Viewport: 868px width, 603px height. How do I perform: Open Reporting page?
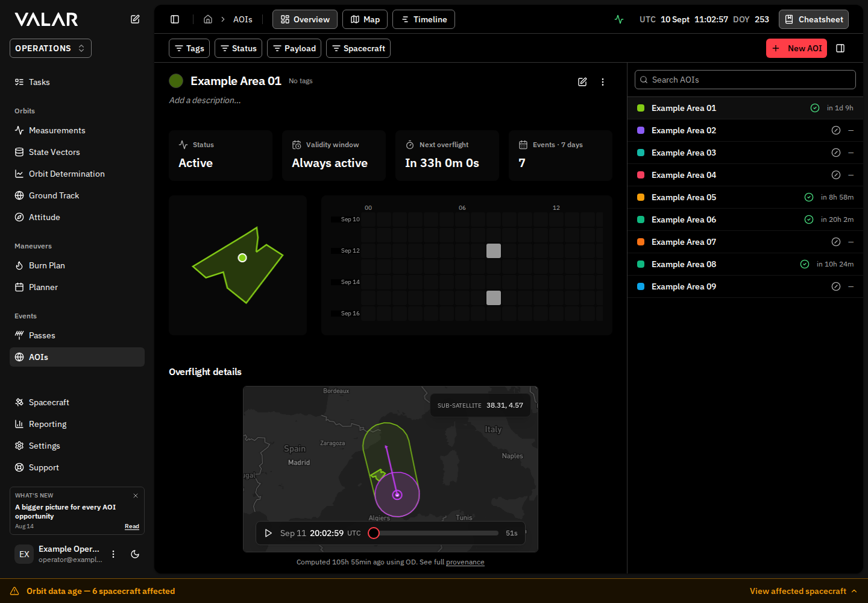click(77, 424)
